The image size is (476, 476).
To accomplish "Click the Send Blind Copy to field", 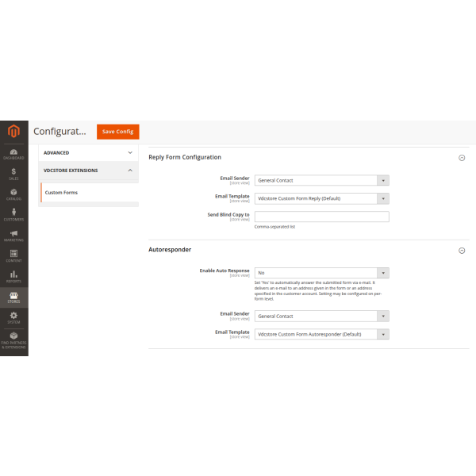I will [x=321, y=217].
